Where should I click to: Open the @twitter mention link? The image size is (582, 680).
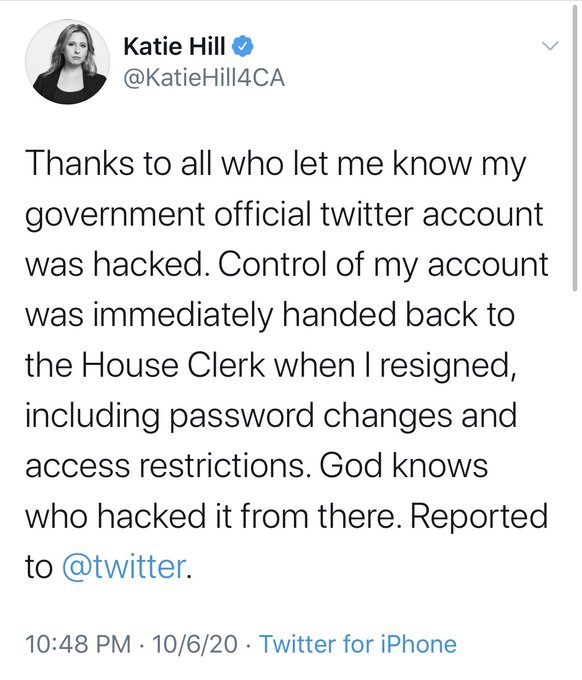(x=124, y=567)
